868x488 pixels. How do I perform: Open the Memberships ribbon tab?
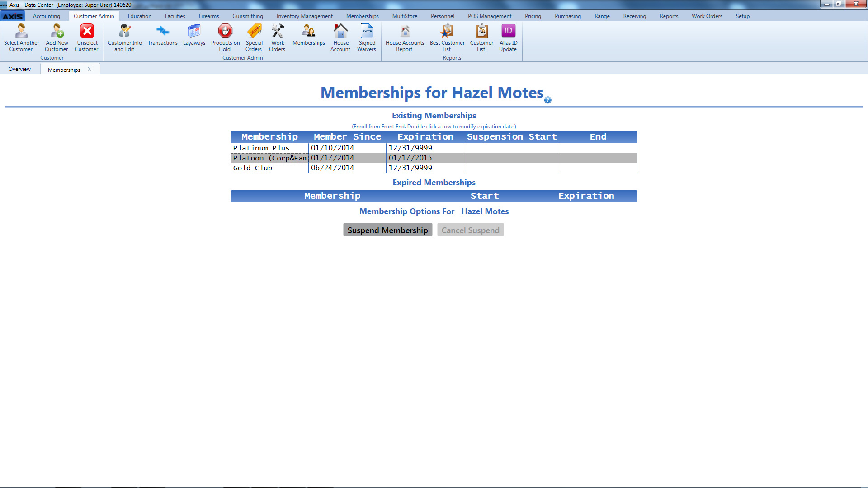click(x=363, y=16)
